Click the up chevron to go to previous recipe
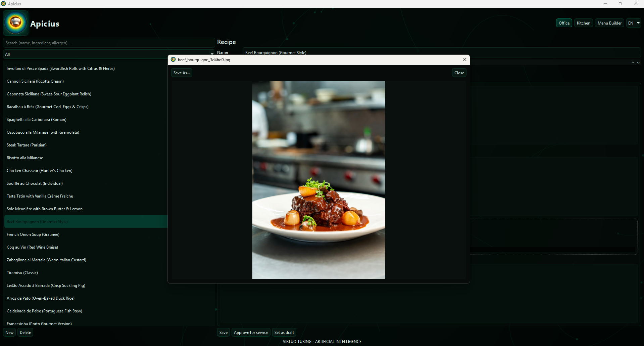This screenshot has height=346, width=644. point(632,62)
